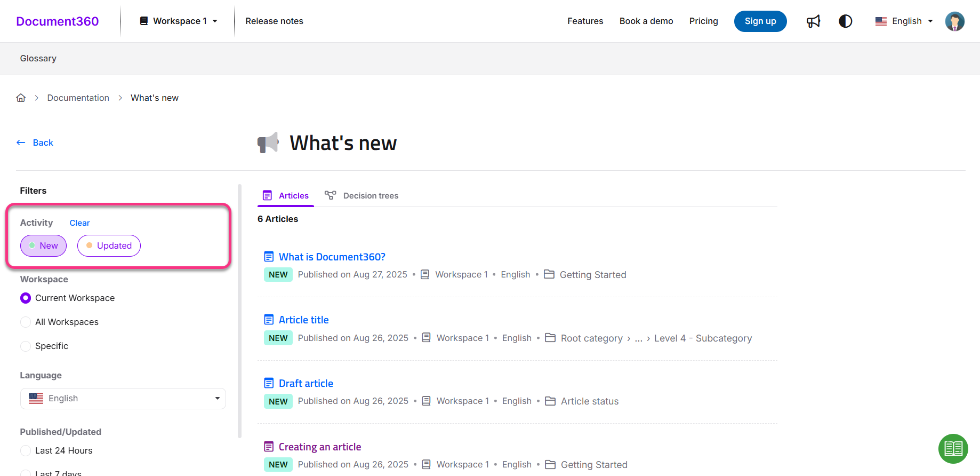Click document icon beside What is Document360?
980x476 pixels.
pos(269,257)
